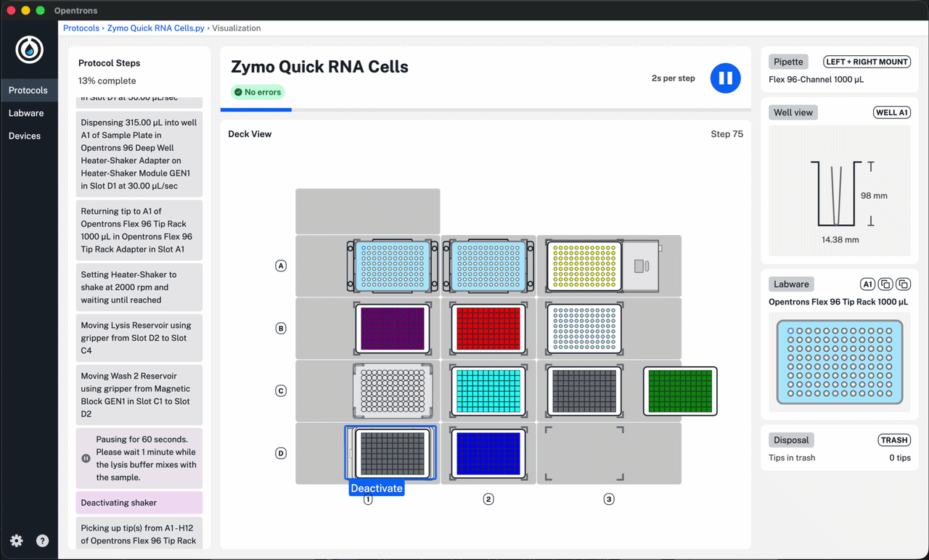Click the Labware label in the right panel

click(791, 284)
